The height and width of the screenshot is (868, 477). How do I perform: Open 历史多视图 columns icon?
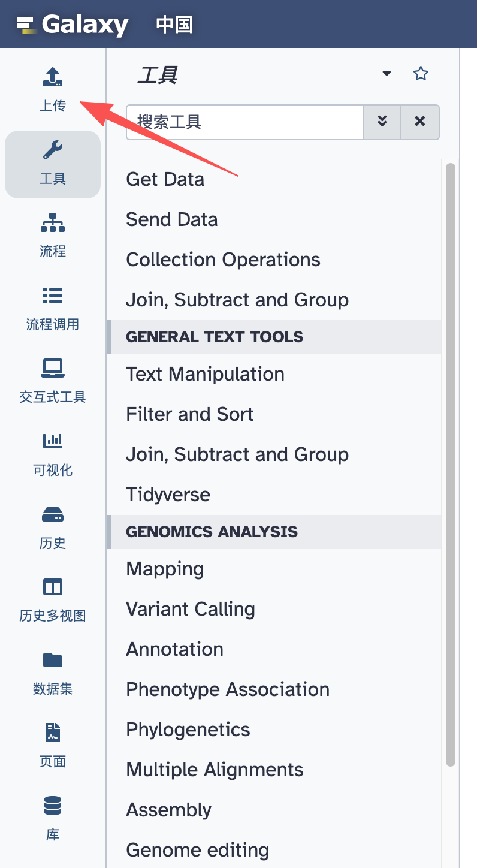pos(53,587)
